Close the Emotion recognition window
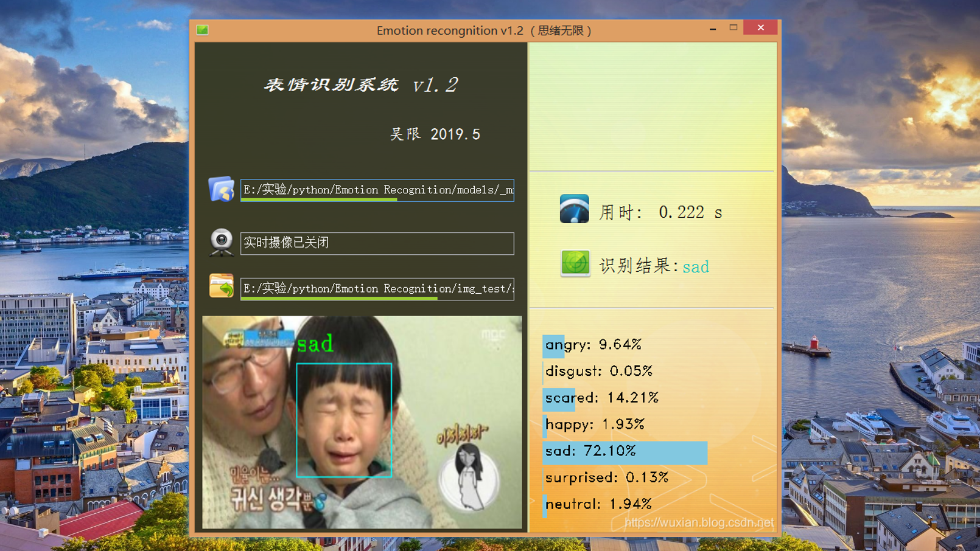980x551 pixels. pos(761,28)
